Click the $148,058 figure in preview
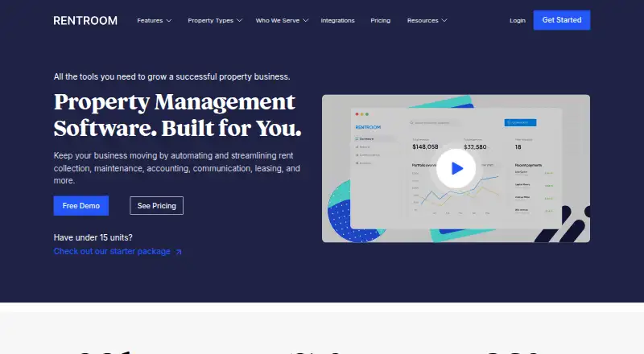The width and height of the screenshot is (644, 354). pyautogui.click(x=425, y=147)
